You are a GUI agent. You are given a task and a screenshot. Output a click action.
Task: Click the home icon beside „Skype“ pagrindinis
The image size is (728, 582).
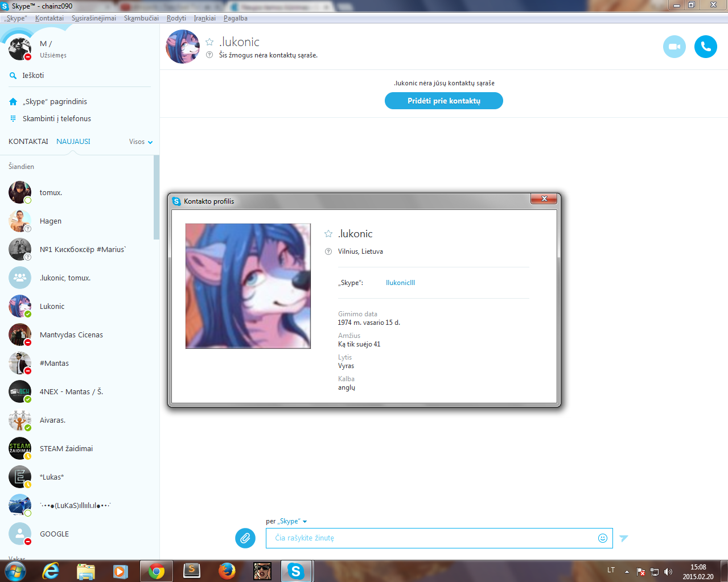13,102
